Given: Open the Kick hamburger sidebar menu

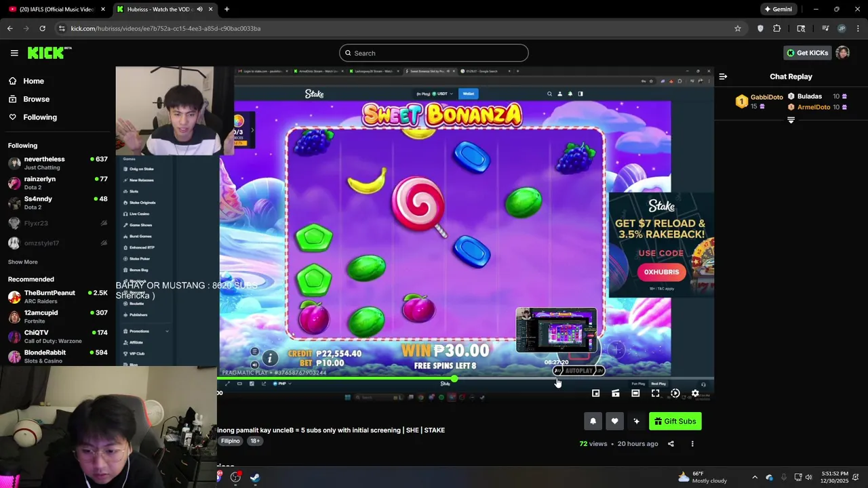Looking at the screenshot, I should coord(14,53).
